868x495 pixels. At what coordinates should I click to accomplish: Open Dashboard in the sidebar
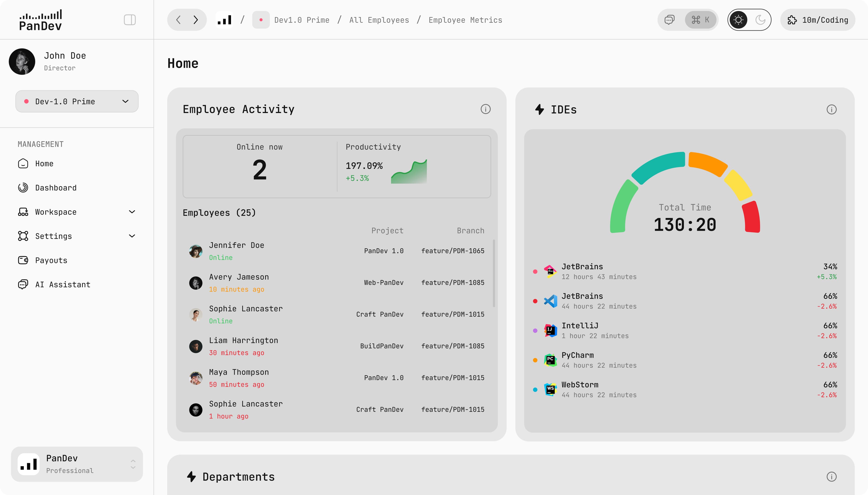tap(56, 188)
